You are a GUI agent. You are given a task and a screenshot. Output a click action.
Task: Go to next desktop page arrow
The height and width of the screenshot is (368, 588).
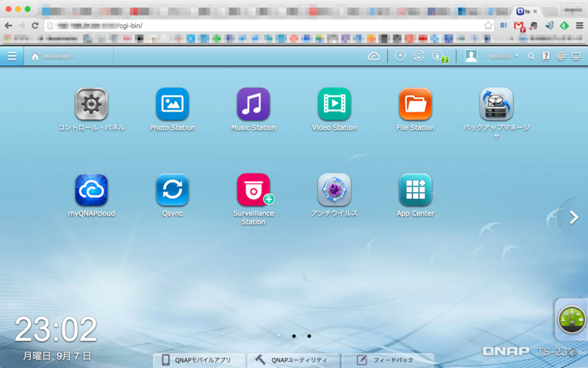click(574, 217)
